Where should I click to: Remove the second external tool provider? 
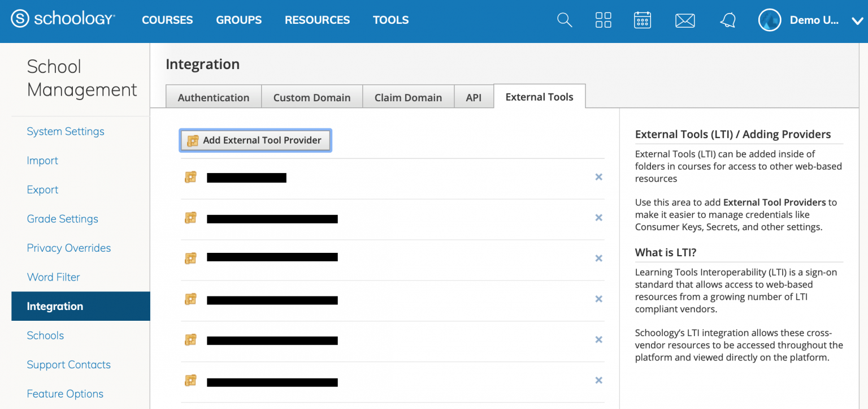point(599,218)
